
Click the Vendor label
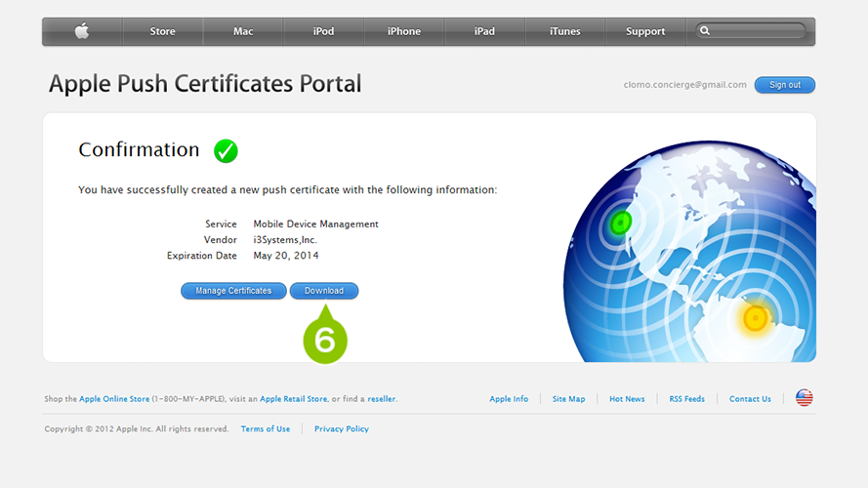click(x=221, y=239)
